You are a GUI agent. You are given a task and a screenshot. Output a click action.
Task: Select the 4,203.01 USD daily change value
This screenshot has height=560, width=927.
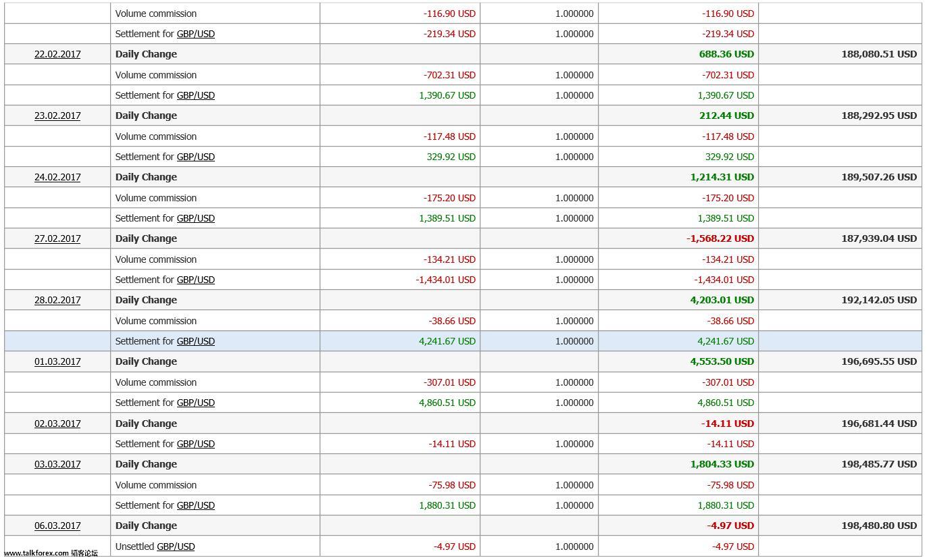pyautogui.click(x=722, y=300)
